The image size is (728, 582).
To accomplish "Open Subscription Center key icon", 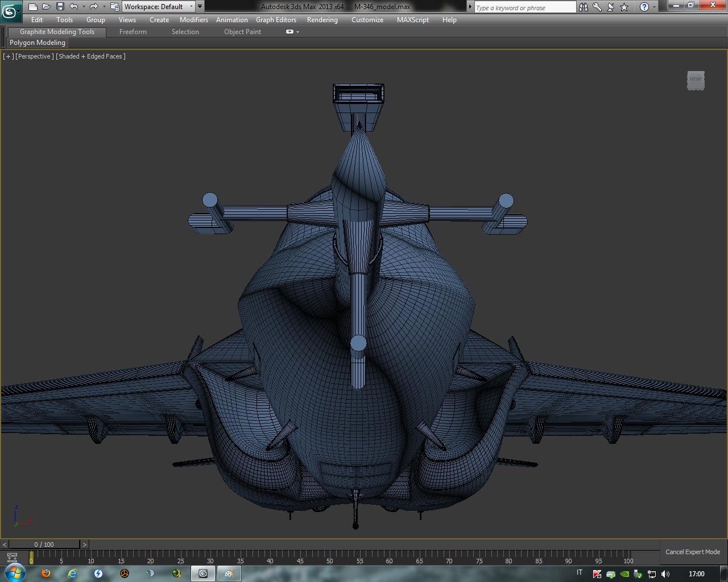I will (597, 7).
